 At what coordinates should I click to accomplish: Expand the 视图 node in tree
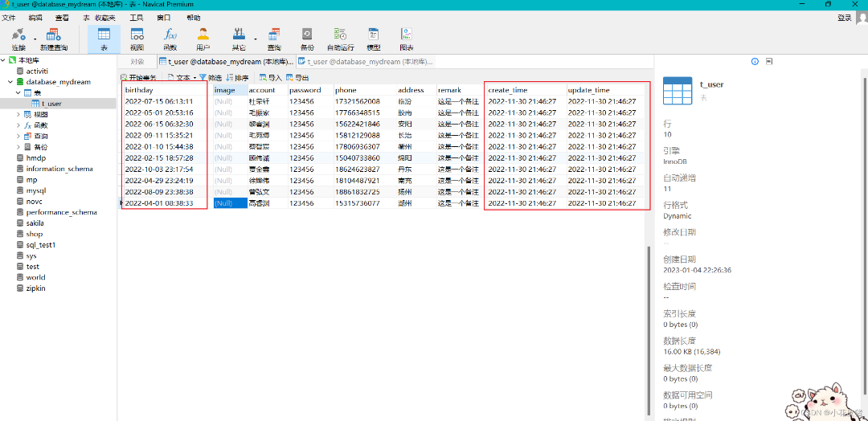18,115
